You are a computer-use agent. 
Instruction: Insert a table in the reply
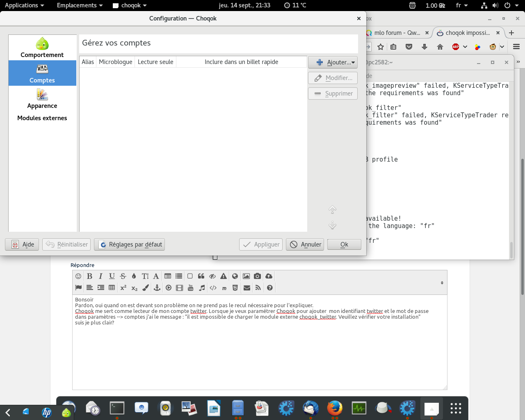pos(112,288)
